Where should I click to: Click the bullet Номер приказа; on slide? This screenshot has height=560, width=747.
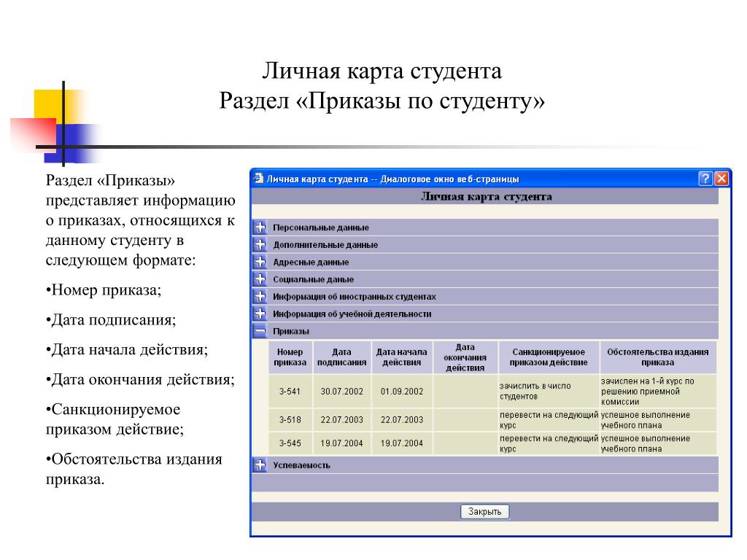[104, 290]
